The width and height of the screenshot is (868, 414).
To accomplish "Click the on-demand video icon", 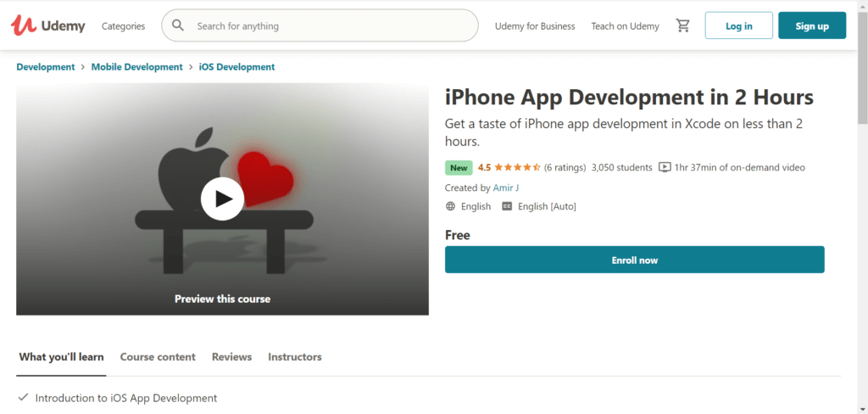I will (x=665, y=167).
